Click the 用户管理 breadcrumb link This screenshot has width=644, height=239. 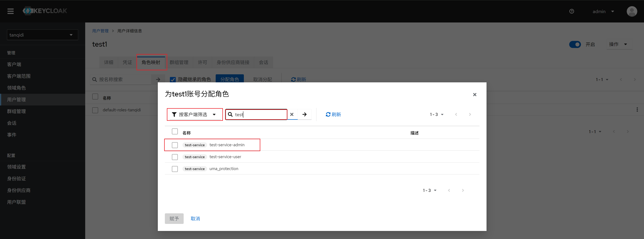(x=100, y=31)
